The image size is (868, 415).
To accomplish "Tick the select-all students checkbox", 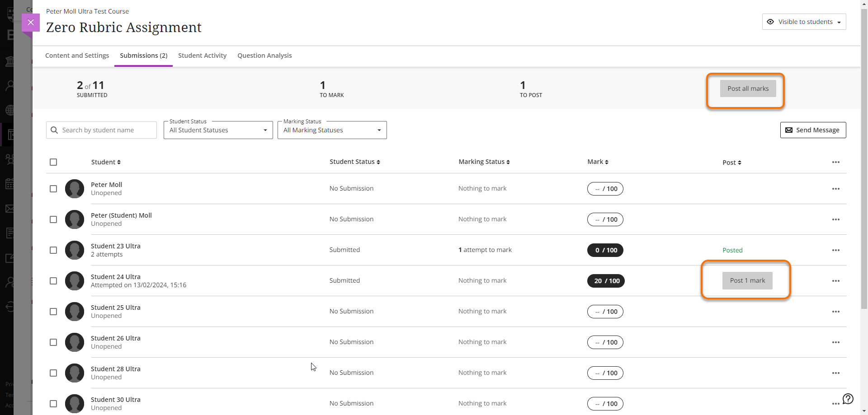I will 53,162.
